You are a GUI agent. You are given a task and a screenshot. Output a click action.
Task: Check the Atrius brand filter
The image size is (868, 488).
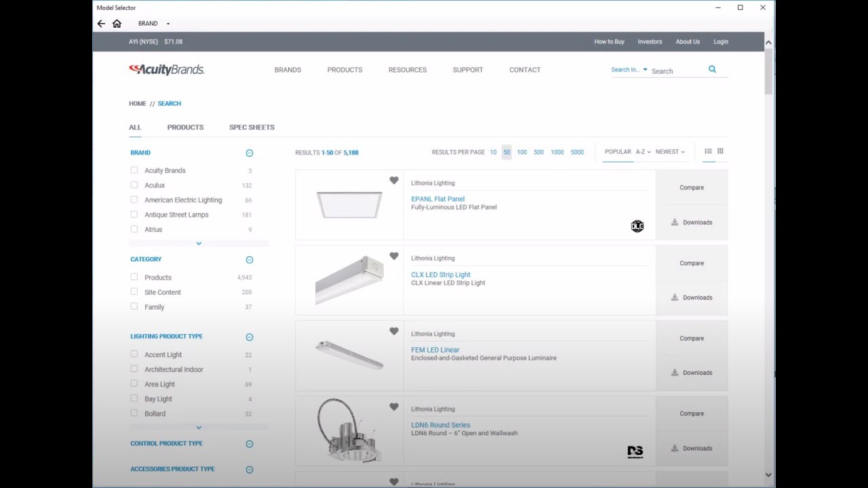tap(134, 229)
